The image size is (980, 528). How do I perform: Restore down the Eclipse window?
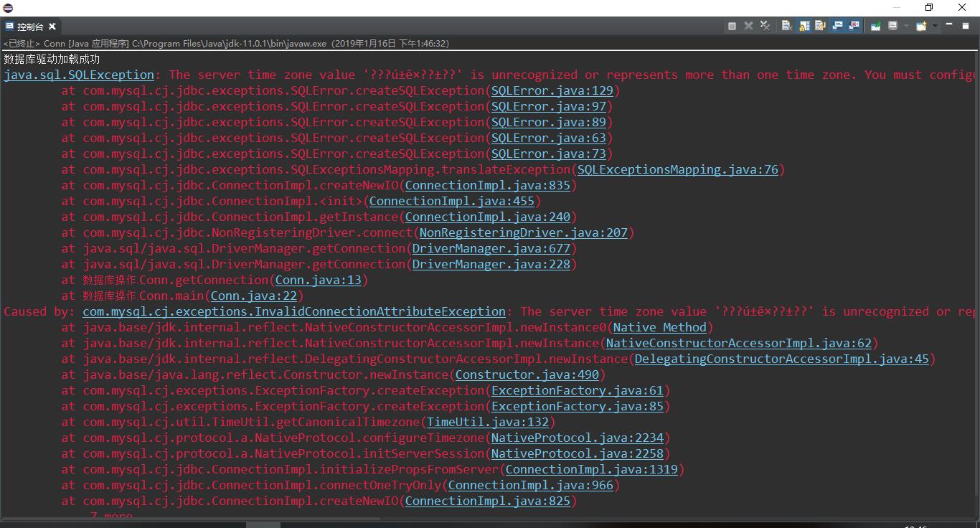click(x=929, y=7)
